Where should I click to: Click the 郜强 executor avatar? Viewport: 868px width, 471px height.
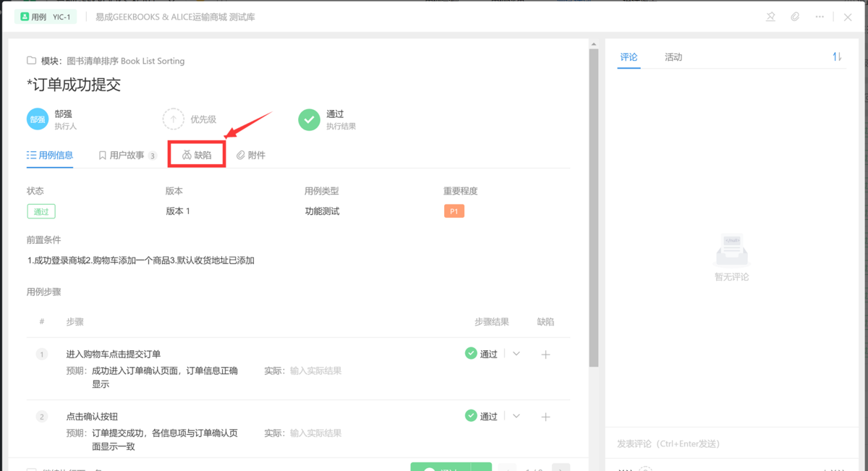pos(38,119)
